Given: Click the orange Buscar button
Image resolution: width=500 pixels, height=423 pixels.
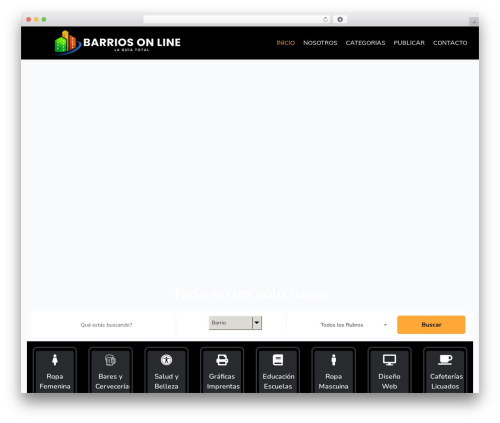Looking at the screenshot, I should (431, 325).
